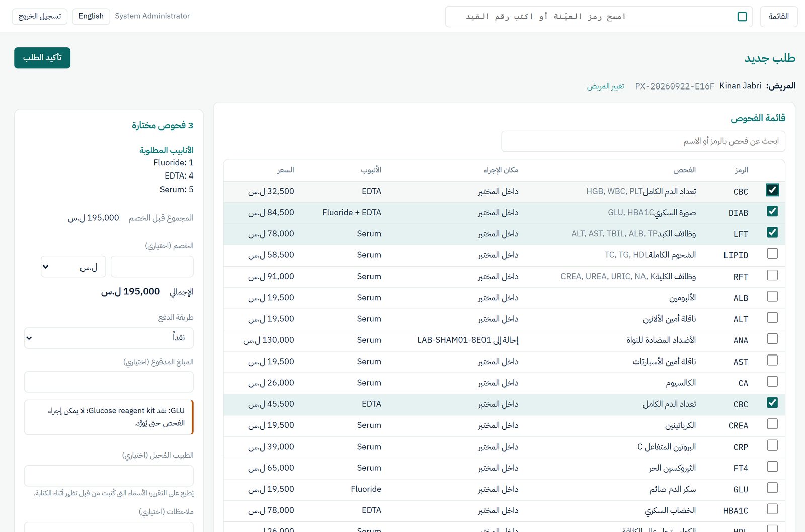The width and height of the screenshot is (805, 532).
Task: Click the GLU reagent kit warning message
Action: (109, 417)
